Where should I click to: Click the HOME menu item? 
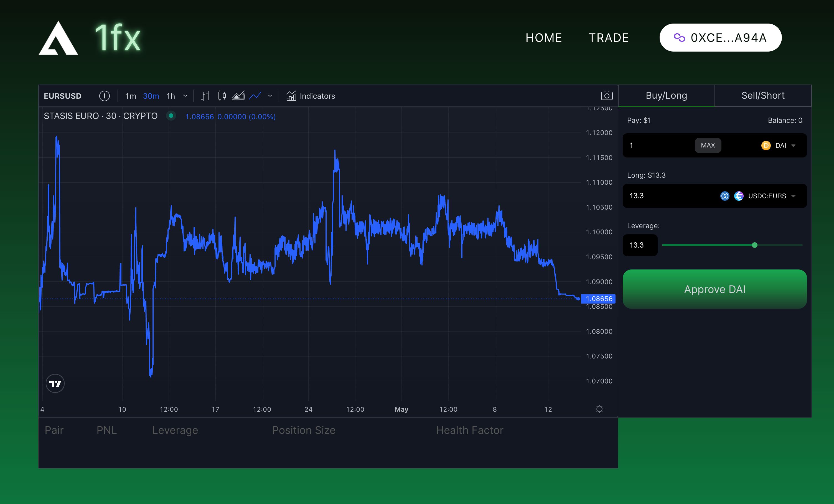tap(543, 37)
